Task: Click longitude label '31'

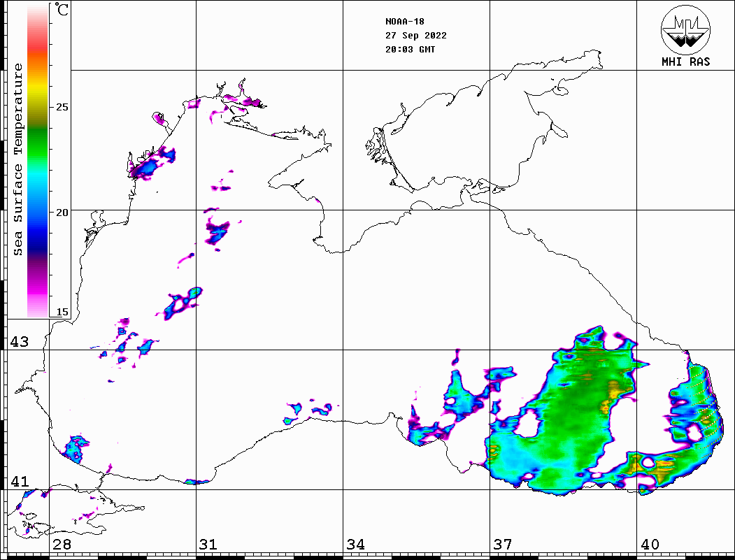Action: click(x=208, y=544)
